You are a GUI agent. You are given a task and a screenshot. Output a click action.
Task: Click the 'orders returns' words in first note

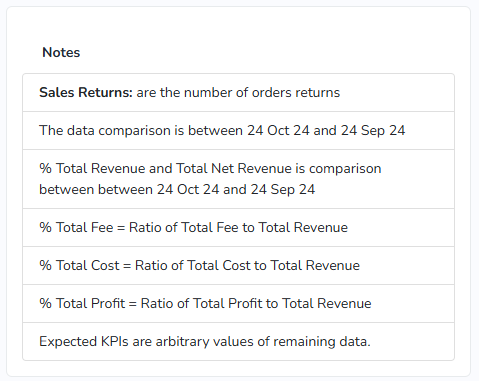pos(296,92)
